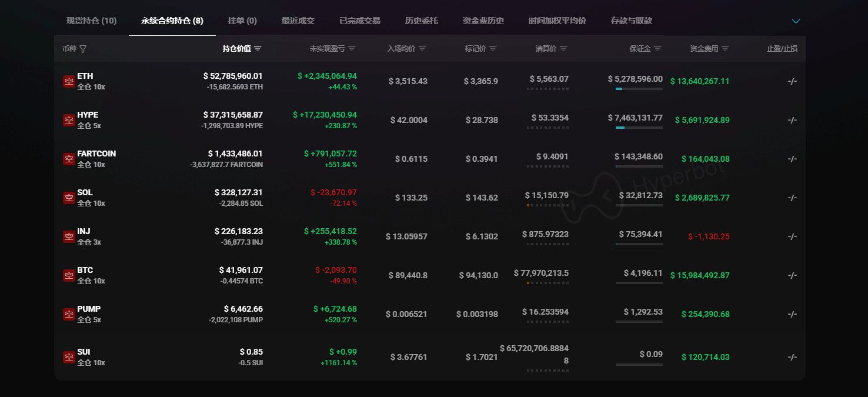Click the short badge icon for HYPE

(x=69, y=120)
